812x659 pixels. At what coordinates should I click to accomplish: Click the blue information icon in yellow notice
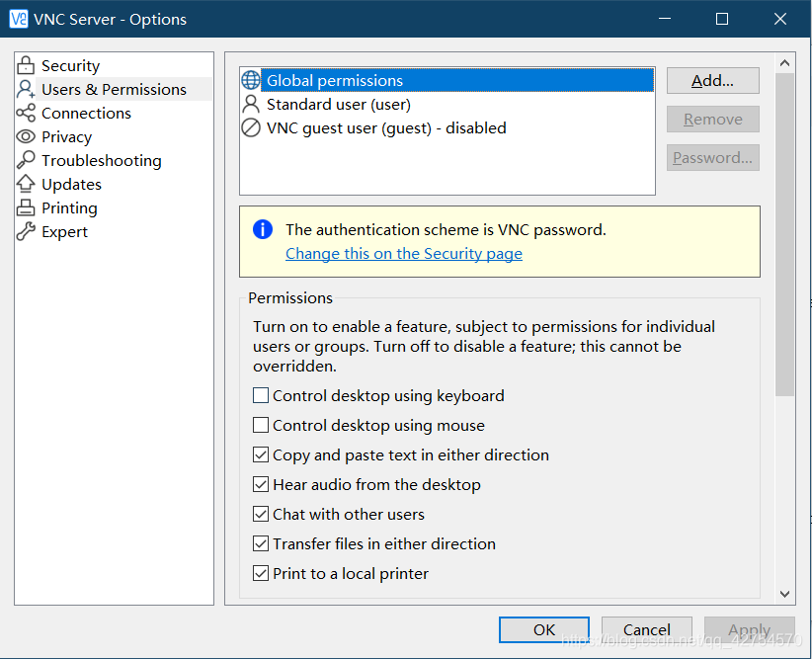(x=263, y=229)
